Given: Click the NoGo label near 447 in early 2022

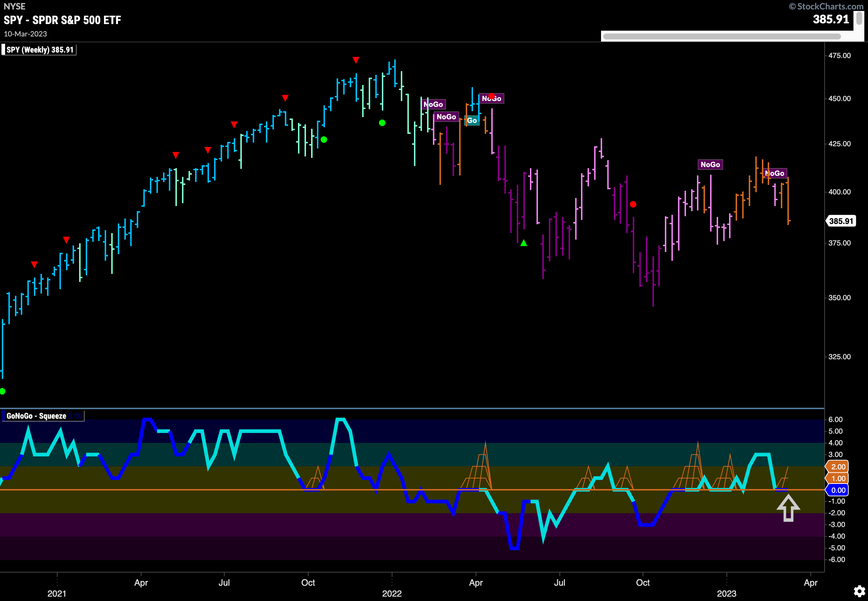Looking at the screenshot, I should click(433, 104).
